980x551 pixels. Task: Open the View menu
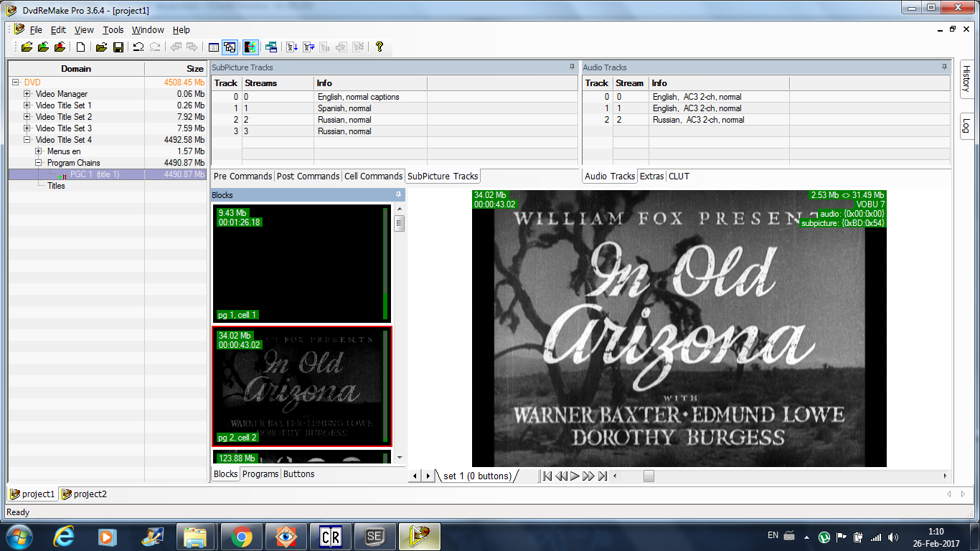pyautogui.click(x=84, y=30)
